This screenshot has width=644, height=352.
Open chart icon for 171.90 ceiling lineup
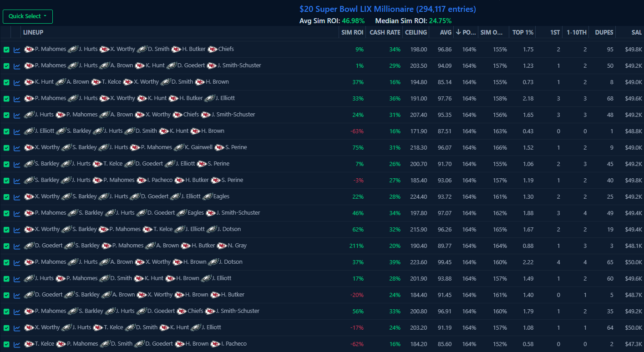pos(17,131)
